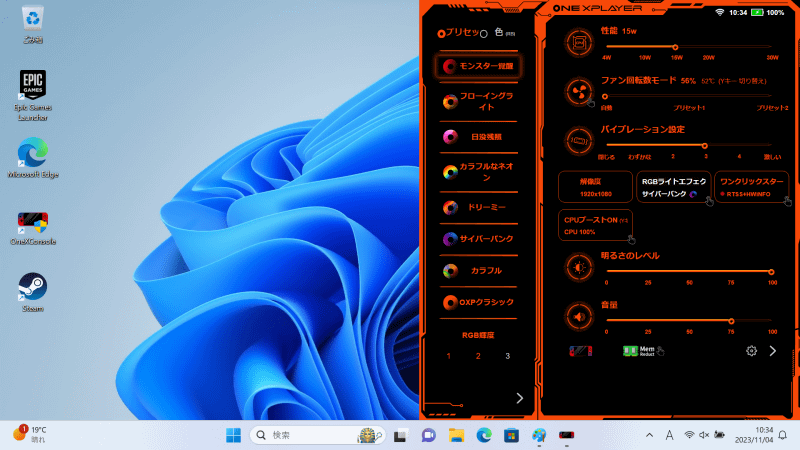Select the カラフル RGB preset
This screenshot has height=450, width=800.
click(478, 271)
